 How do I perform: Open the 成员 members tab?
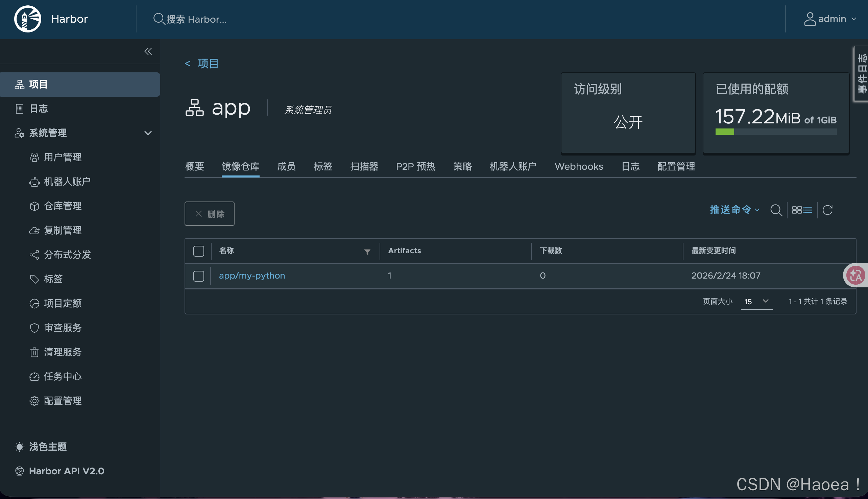click(286, 167)
